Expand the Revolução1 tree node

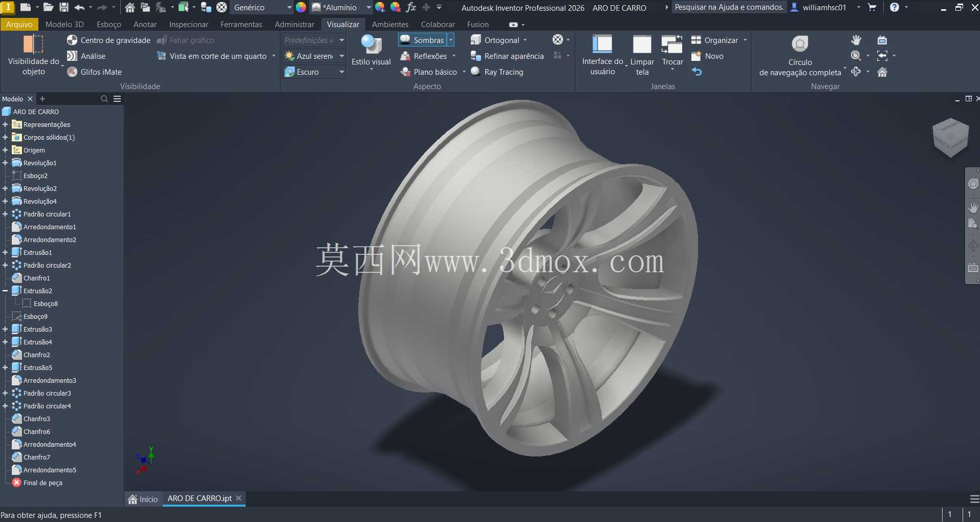(5, 163)
